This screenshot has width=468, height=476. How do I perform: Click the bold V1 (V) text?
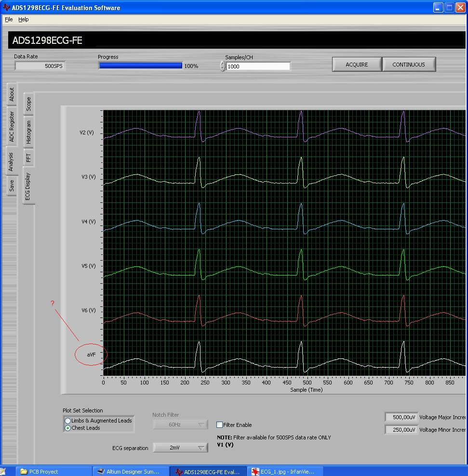coord(225,445)
